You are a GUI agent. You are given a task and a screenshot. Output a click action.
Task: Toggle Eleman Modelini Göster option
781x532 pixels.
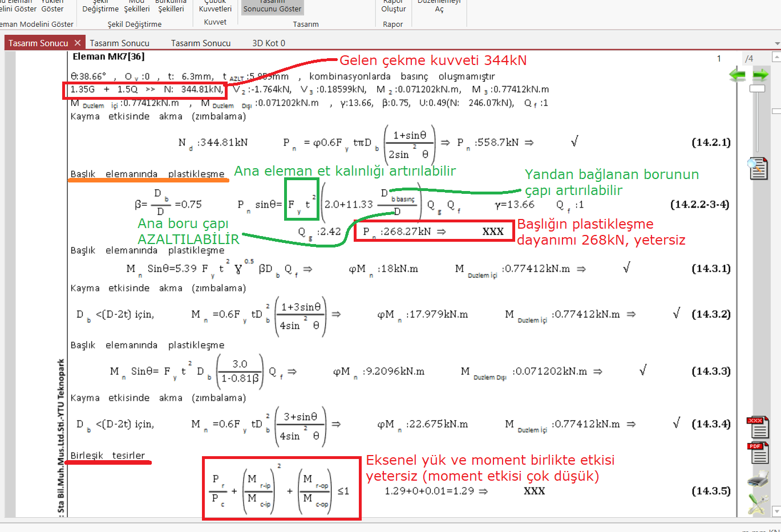point(37,24)
